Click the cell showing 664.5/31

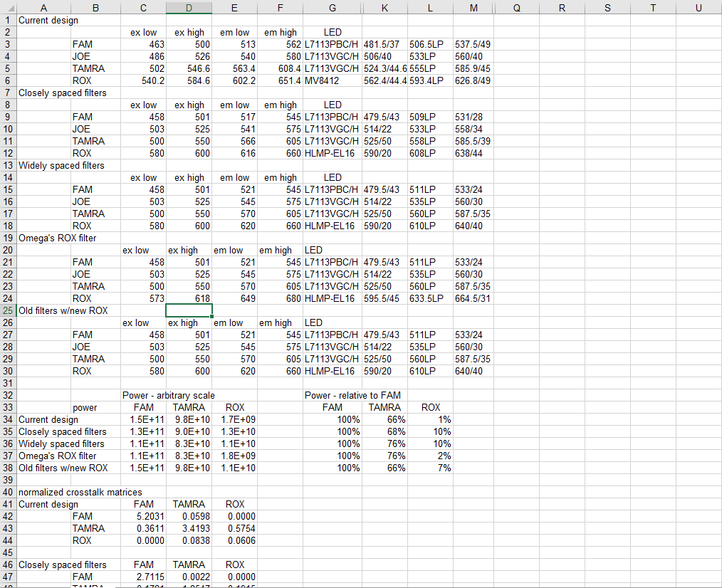473,298
